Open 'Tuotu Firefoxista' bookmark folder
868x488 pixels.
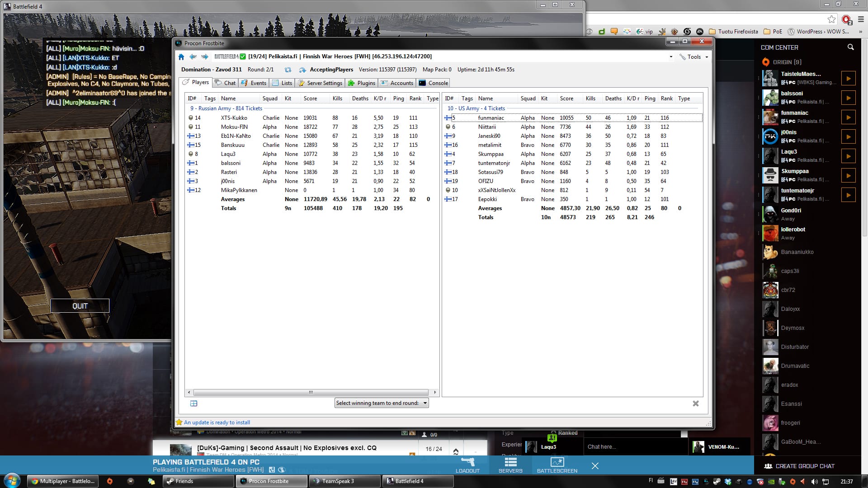pyautogui.click(x=733, y=32)
